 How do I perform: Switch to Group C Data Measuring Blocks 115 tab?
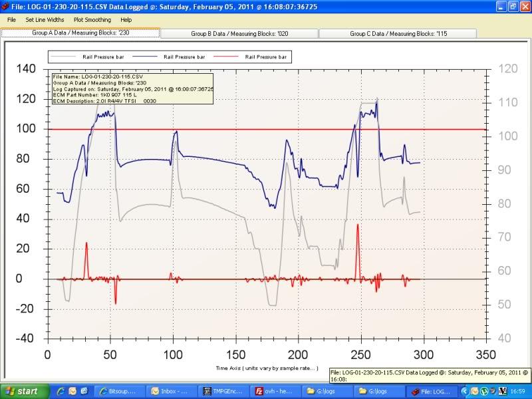[x=398, y=34]
